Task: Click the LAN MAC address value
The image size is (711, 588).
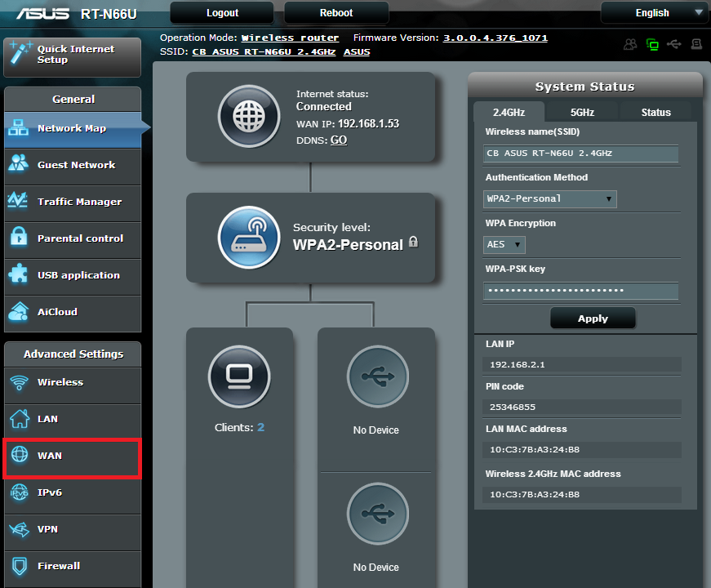Action: [x=535, y=450]
